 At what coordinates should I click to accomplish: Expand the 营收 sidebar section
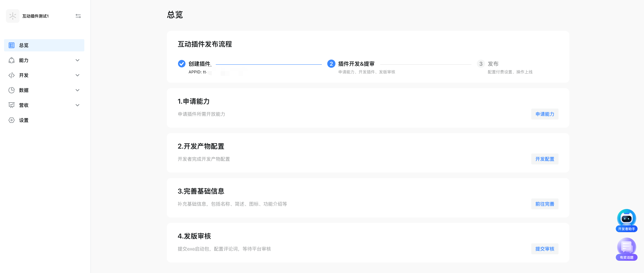point(78,105)
